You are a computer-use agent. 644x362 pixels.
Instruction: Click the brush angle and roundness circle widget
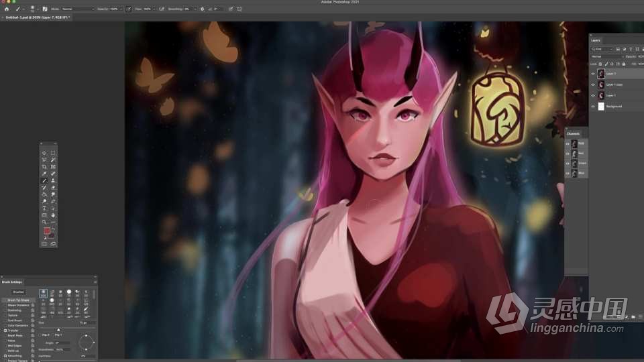(x=86, y=343)
